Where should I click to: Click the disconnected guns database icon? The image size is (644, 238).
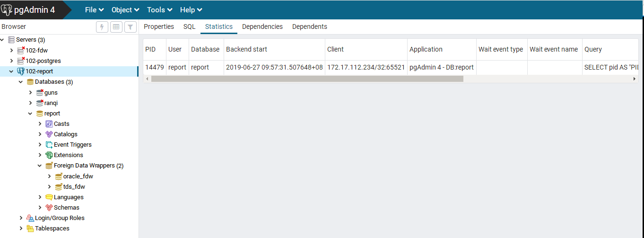pos(40,92)
